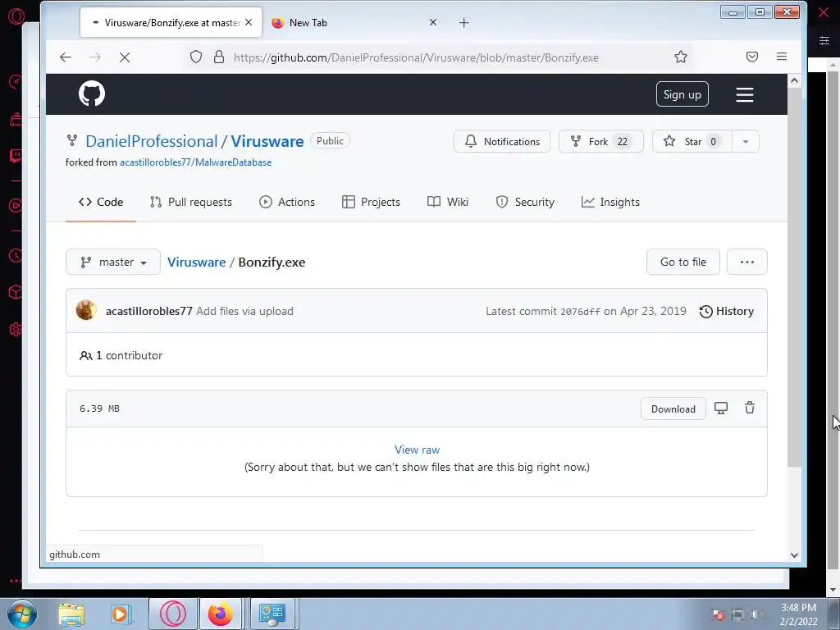The height and width of the screenshot is (630, 840).
Task: Open Add files via upload commit
Action: coord(244,311)
